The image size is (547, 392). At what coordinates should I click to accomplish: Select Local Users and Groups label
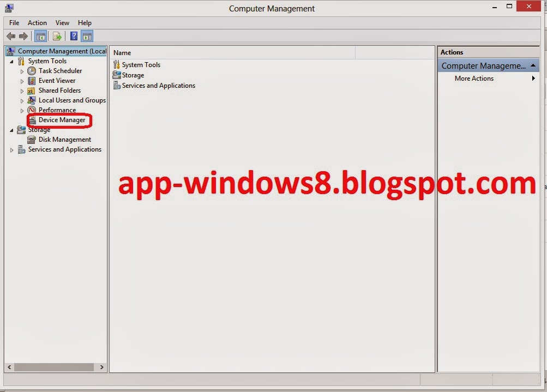point(72,100)
